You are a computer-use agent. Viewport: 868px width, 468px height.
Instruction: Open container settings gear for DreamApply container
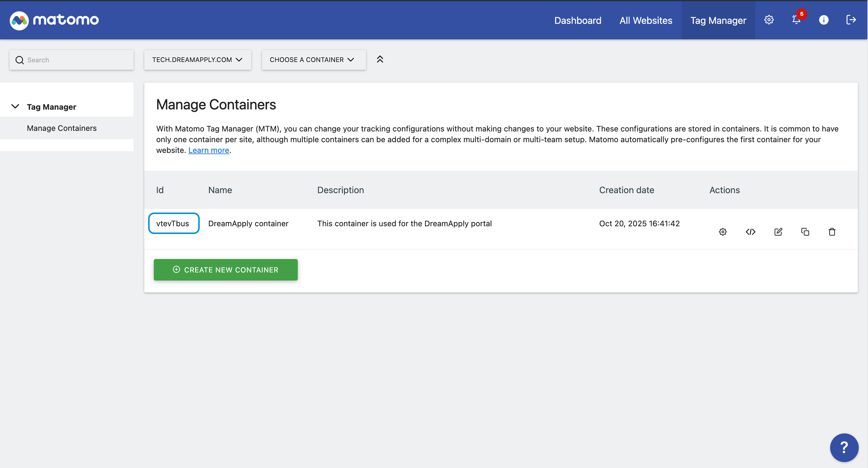point(723,232)
